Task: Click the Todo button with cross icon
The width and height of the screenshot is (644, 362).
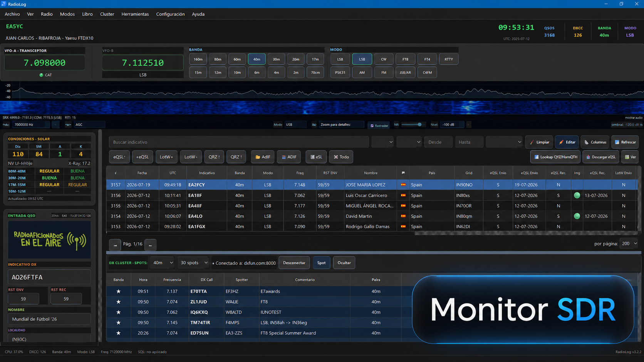Action: pyautogui.click(x=341, y=157)
